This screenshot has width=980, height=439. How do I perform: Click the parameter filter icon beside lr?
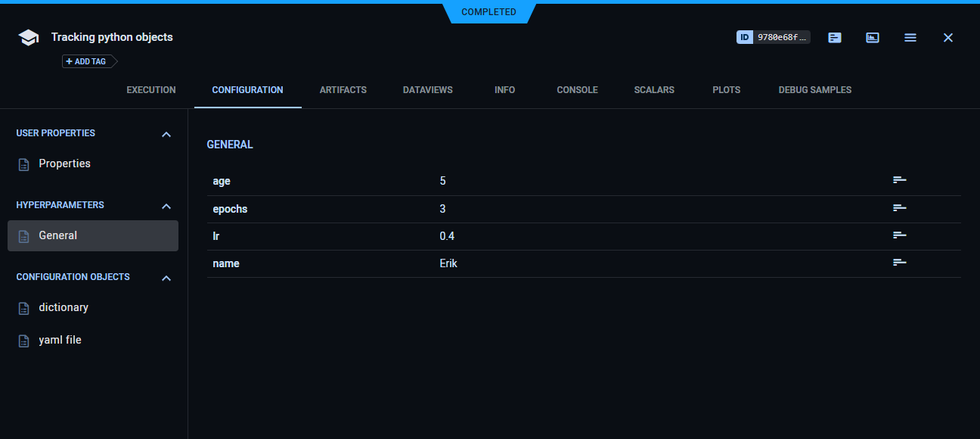(899, 235)
